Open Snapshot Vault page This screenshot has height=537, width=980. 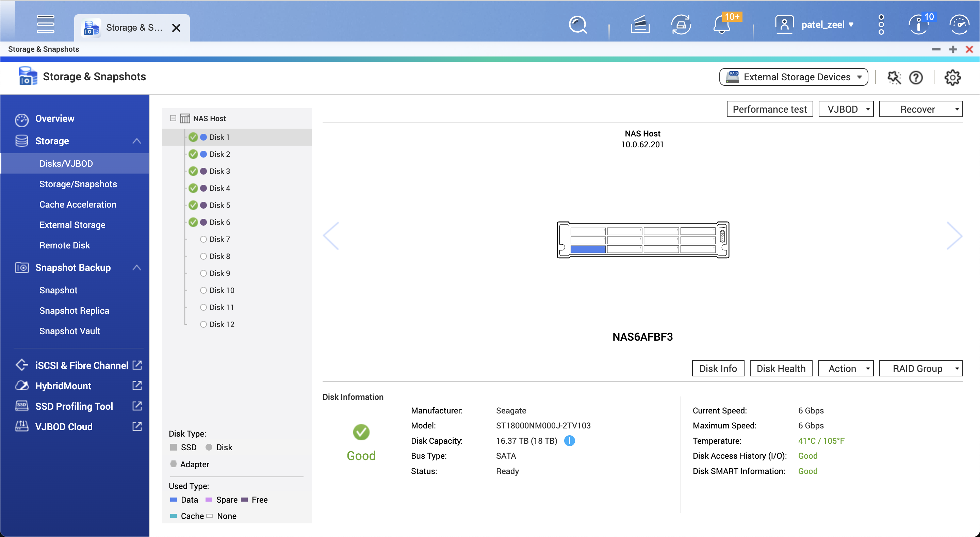tap(70, 331)
